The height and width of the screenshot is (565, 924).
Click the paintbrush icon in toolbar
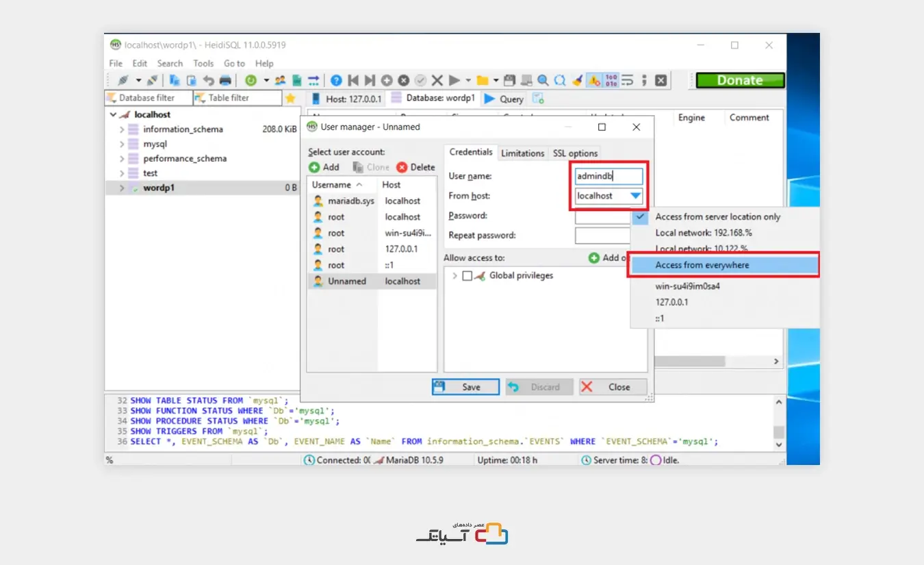point(577,80)
